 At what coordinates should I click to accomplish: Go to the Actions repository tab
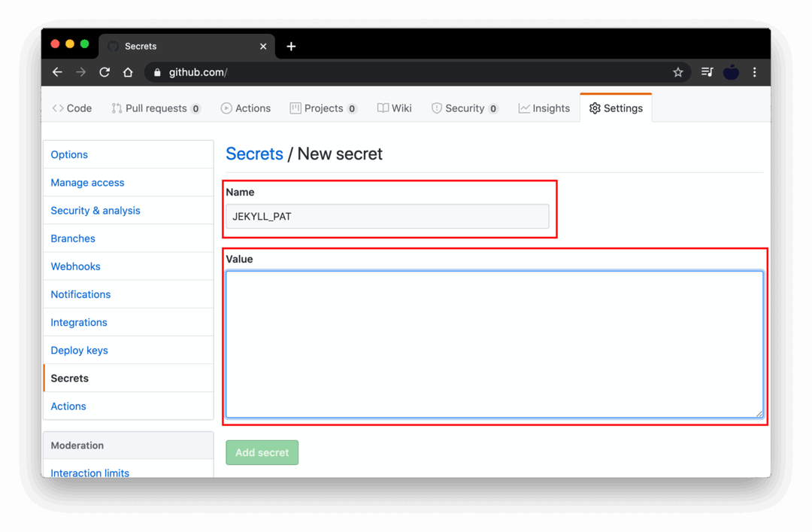[x=246, y=108]
